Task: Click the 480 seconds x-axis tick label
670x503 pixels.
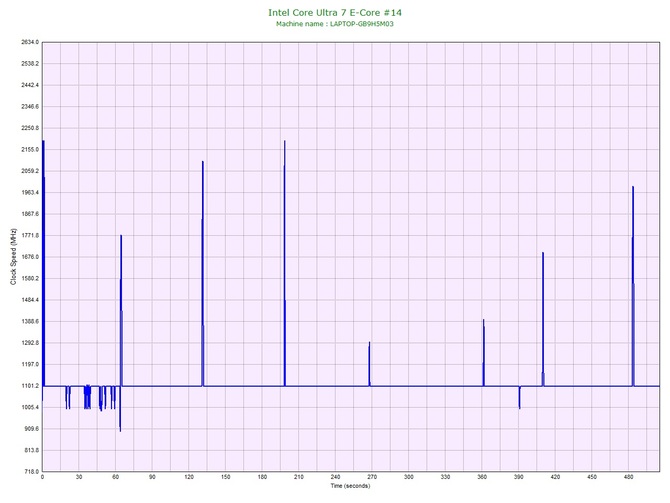Action: click(629, 477)
